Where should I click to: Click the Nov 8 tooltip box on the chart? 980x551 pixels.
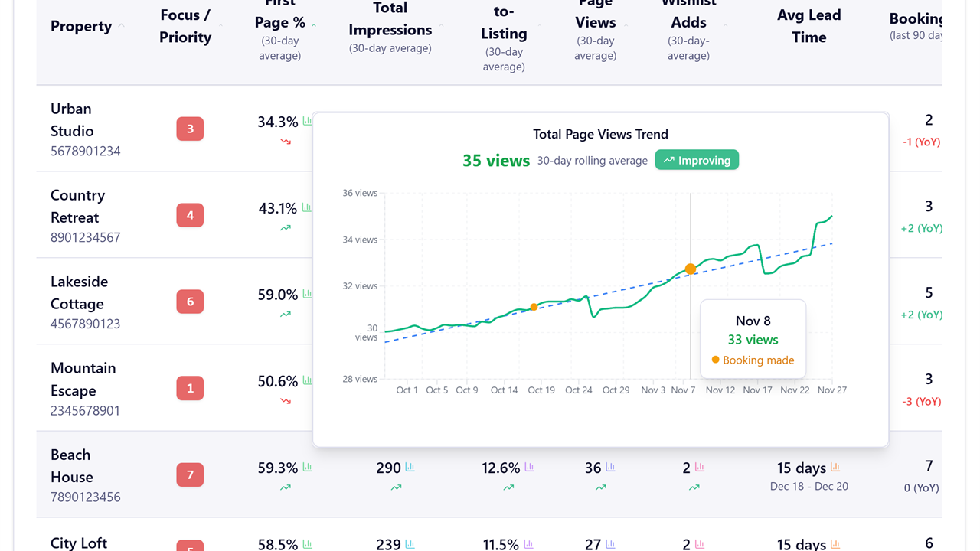pos(753,339)
